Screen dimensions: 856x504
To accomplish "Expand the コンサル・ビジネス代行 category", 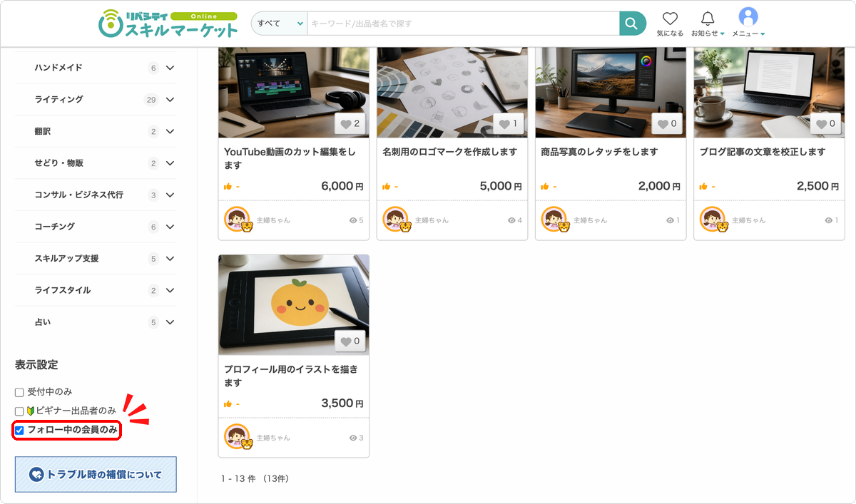I will (170, 195).
